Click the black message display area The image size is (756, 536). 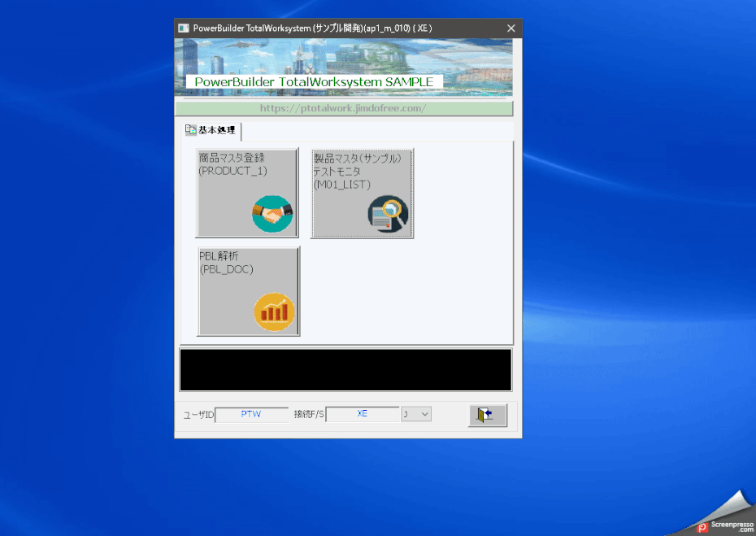coord(345,369)
